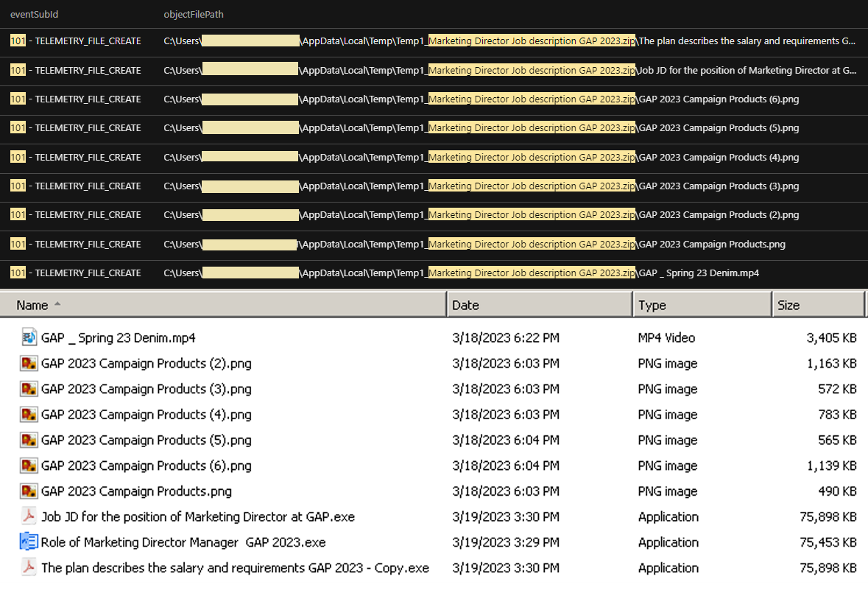
Task: Click the 1,139 KB size value
Action: click(x=831, y=466)
